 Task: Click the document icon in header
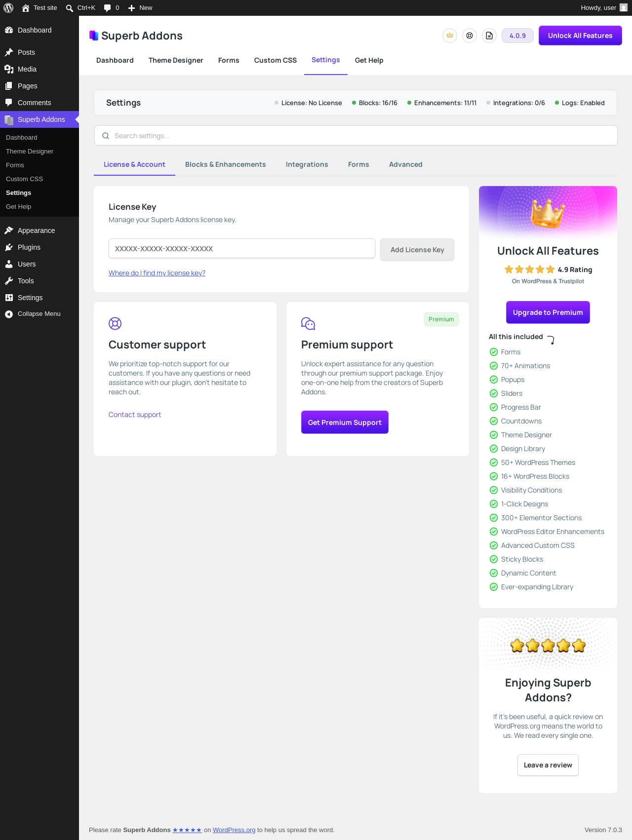pyautogui.click(x=489, y=36)
